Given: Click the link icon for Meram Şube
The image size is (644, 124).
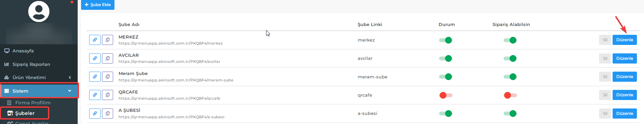Looking at the screenshot, I should click(95, 77).
